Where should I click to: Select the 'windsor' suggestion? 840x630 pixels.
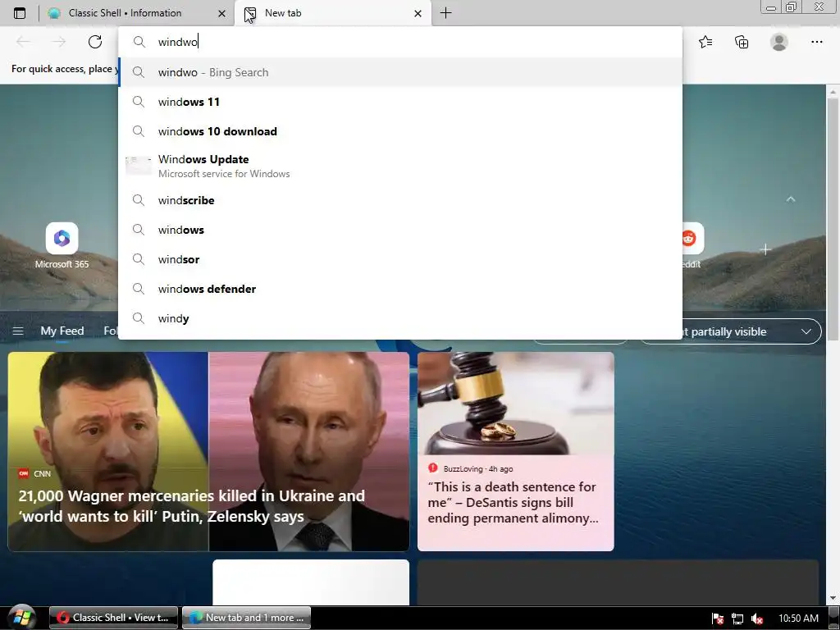tap(400, 259)
